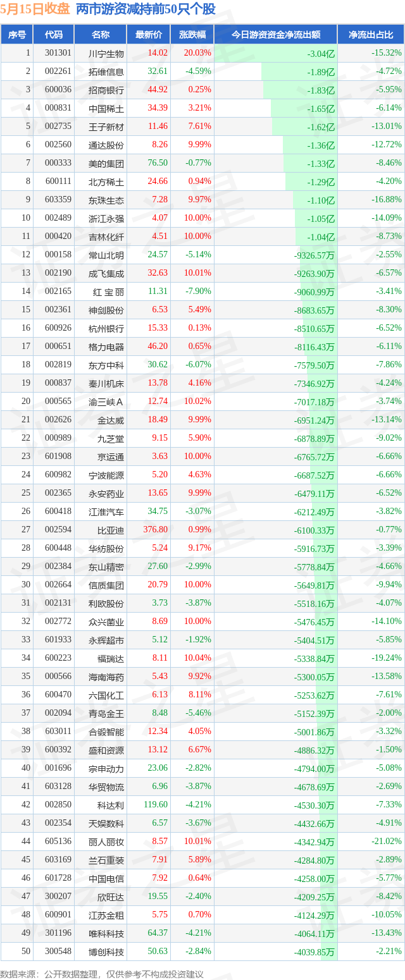
Task: Click stock name 江淮汽车
Action: click(106, 511)
